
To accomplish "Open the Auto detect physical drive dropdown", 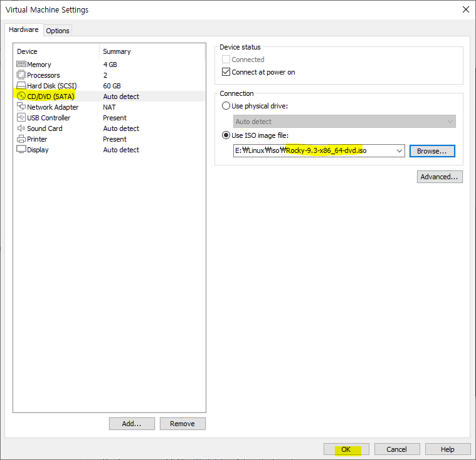I will 344,122.
